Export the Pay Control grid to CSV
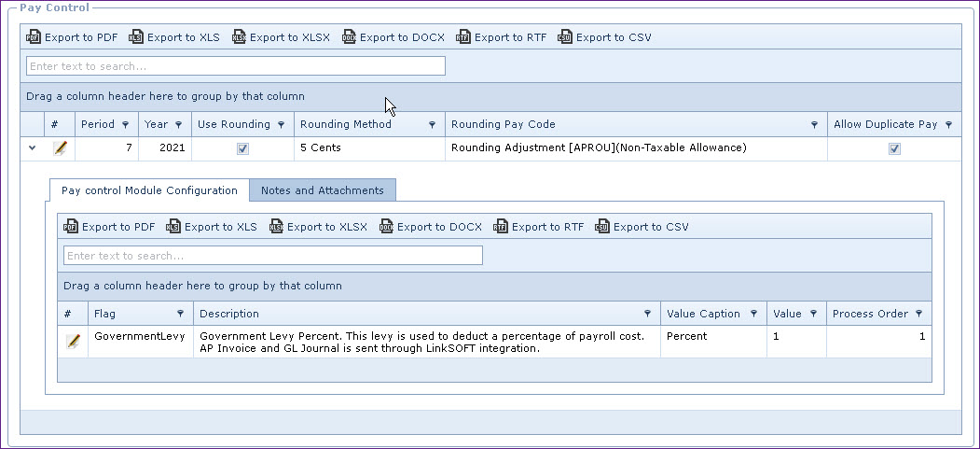This screenshot has height=449, width=980. 604,37
